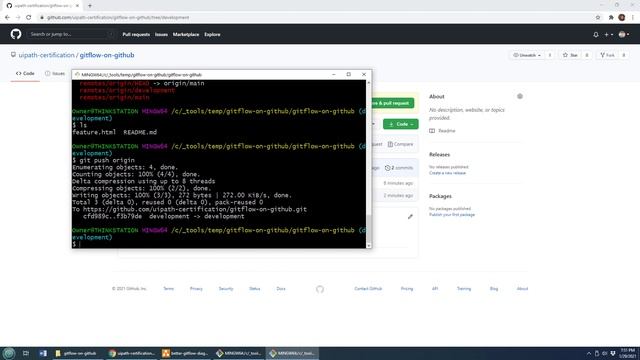The height and width of the screenshot is (360, 640).
Task: Click the green Compare & pull request button
Action: click(392, 103)
